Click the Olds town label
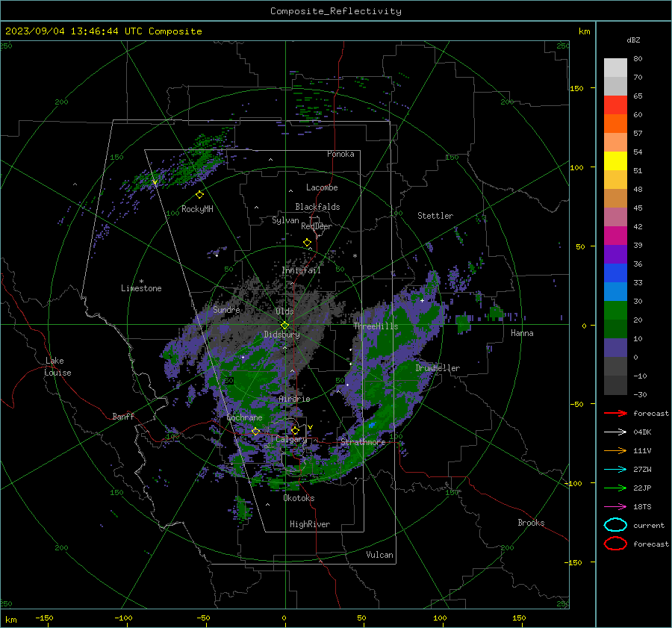 click(284, 311)
